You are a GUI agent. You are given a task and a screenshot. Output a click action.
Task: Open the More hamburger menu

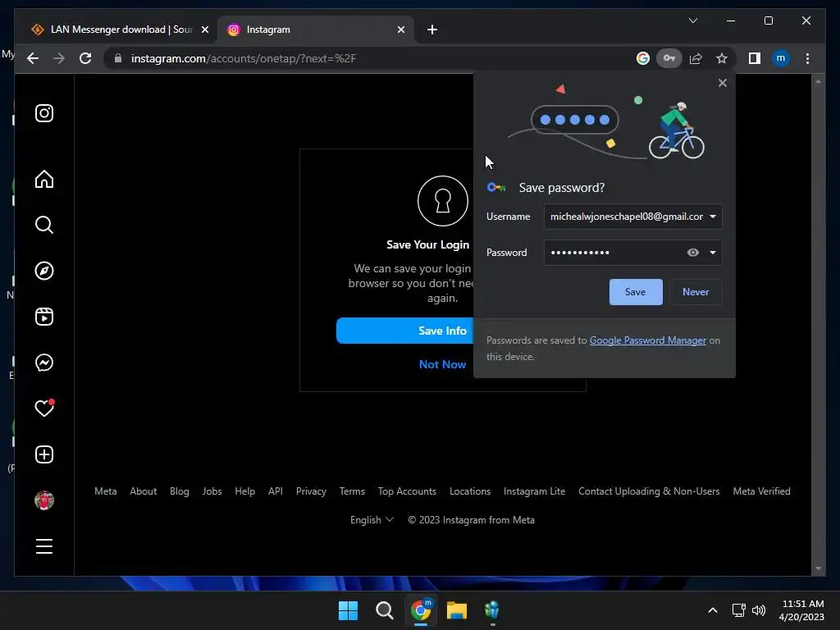coord(44,546)
